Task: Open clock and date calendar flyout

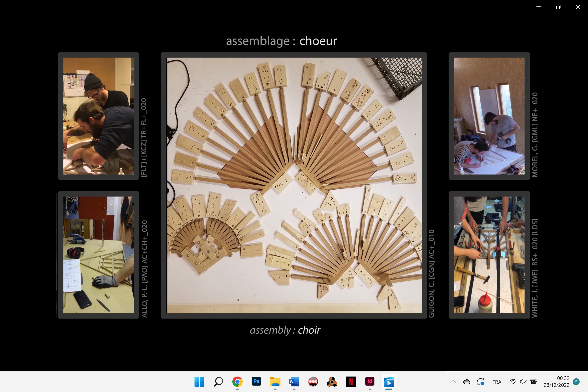Action: pos(556,382)
